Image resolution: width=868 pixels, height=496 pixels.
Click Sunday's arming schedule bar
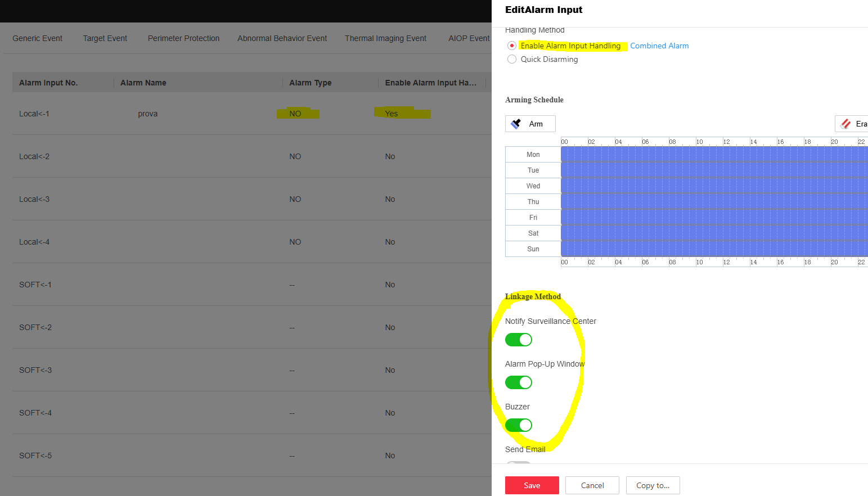coord(713,249)
